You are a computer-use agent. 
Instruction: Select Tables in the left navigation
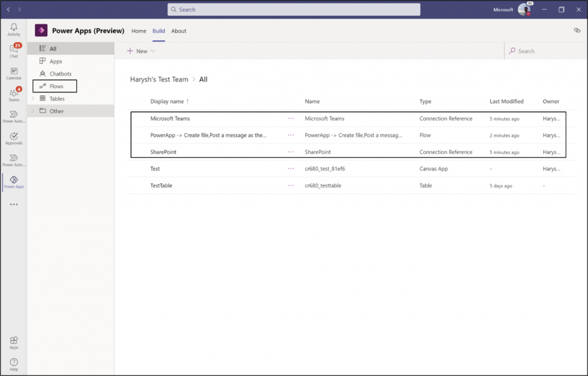(x=71, y=99)
